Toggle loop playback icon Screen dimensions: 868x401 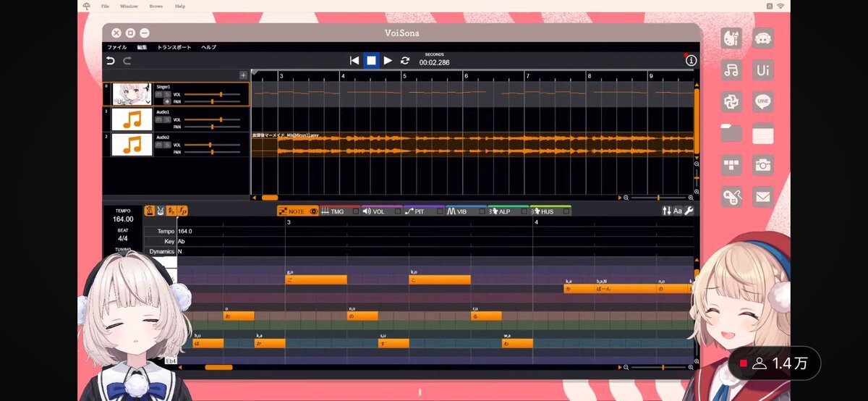click(x=405, y=61)
